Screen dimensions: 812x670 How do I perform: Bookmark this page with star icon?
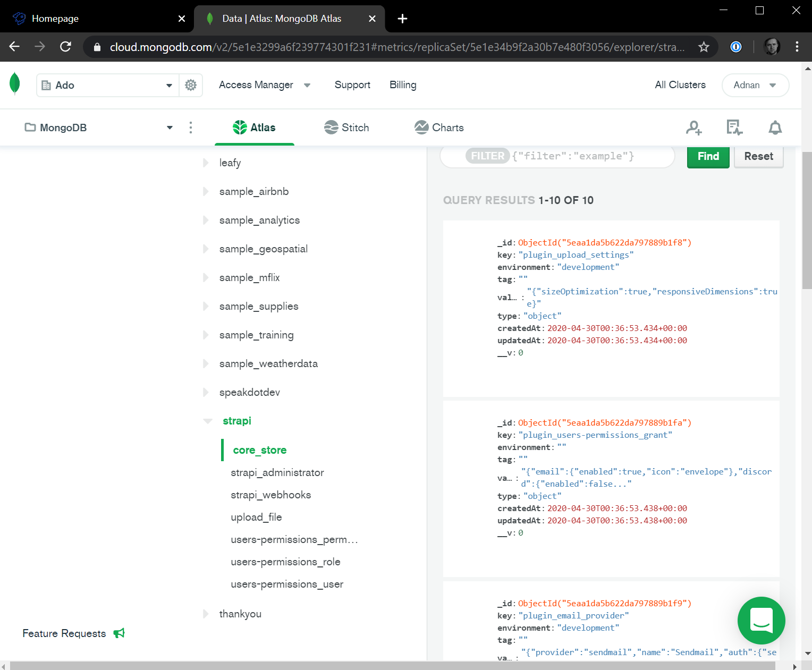coord(704,47)
